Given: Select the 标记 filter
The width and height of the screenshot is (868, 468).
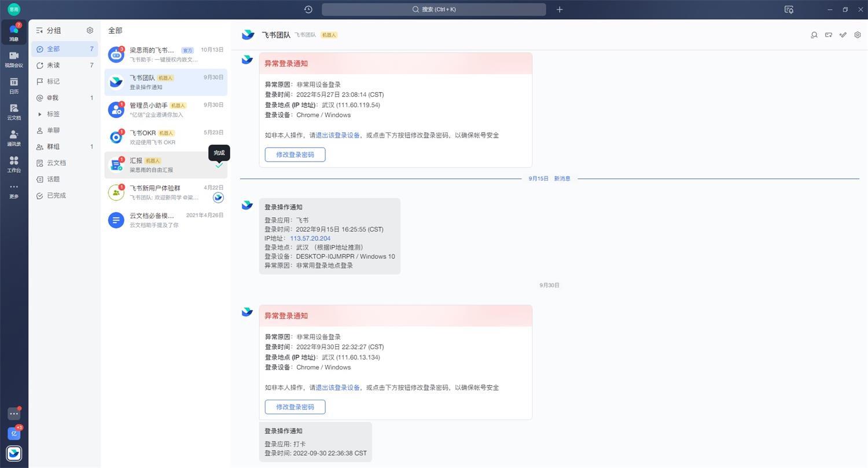Looking at the screenshot, I should (64, 82).
